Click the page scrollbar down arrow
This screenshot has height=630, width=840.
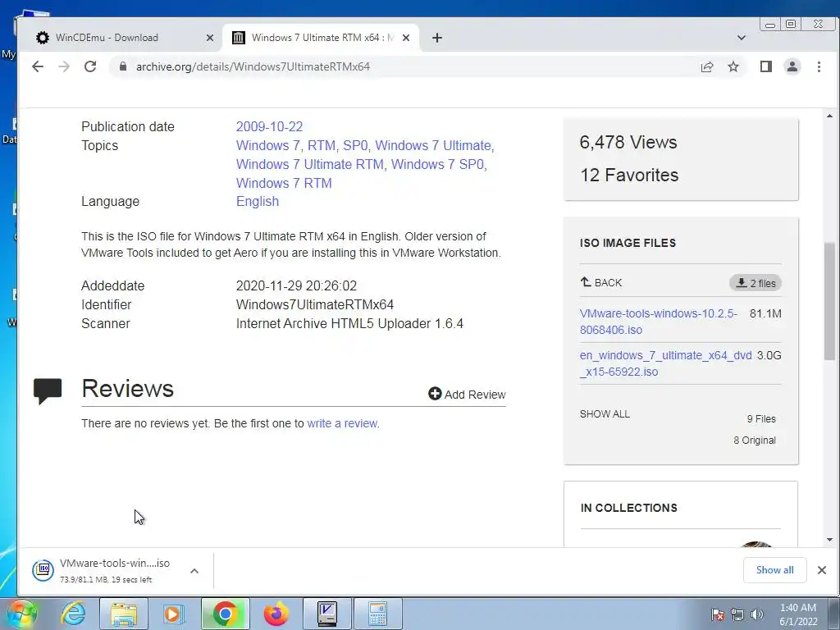click(829, 540)
